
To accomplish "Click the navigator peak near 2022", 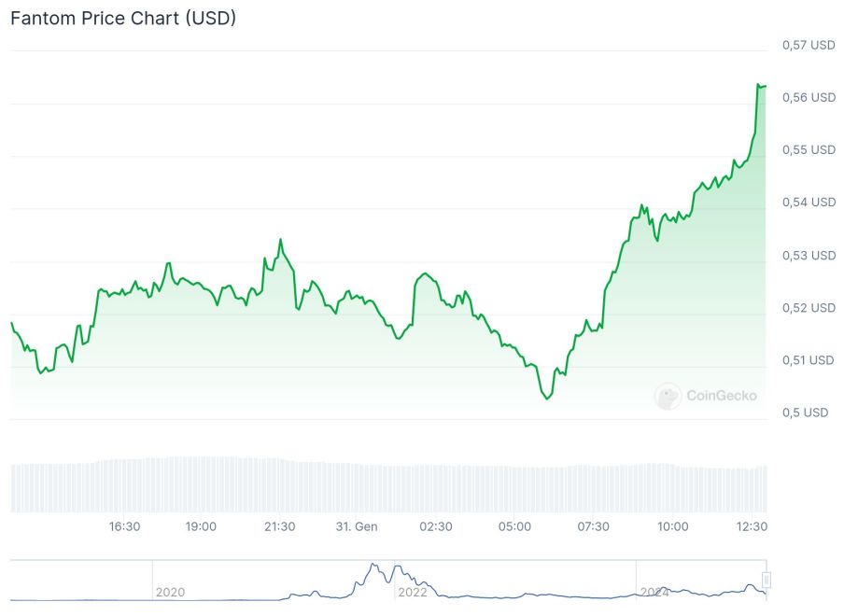I will (374, 566).
